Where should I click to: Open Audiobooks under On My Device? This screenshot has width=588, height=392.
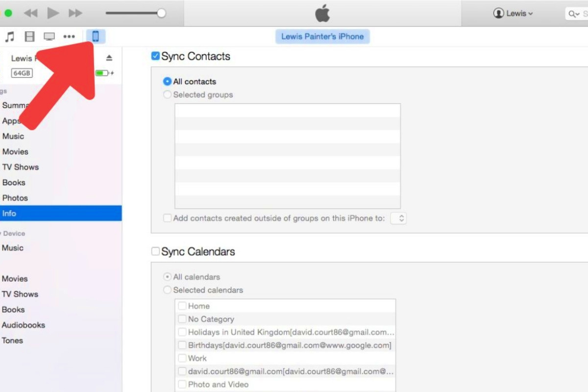[x=23, y=325]
